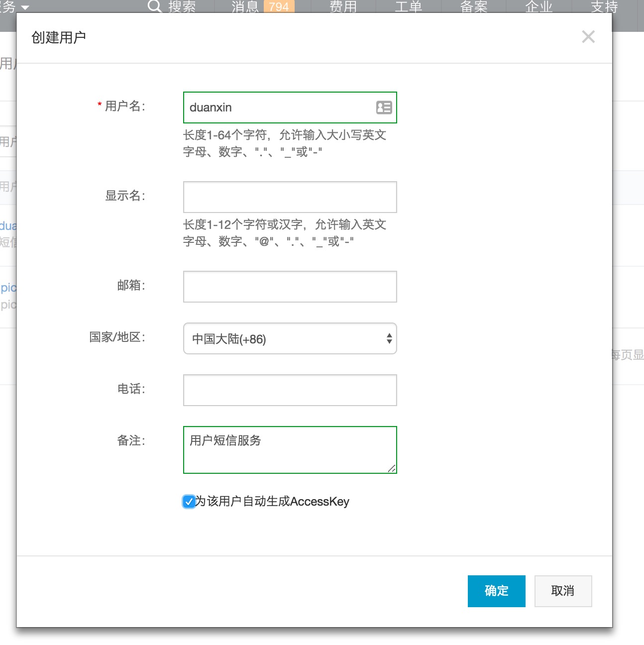Click the contact card icon in username field

click(384, 107)
